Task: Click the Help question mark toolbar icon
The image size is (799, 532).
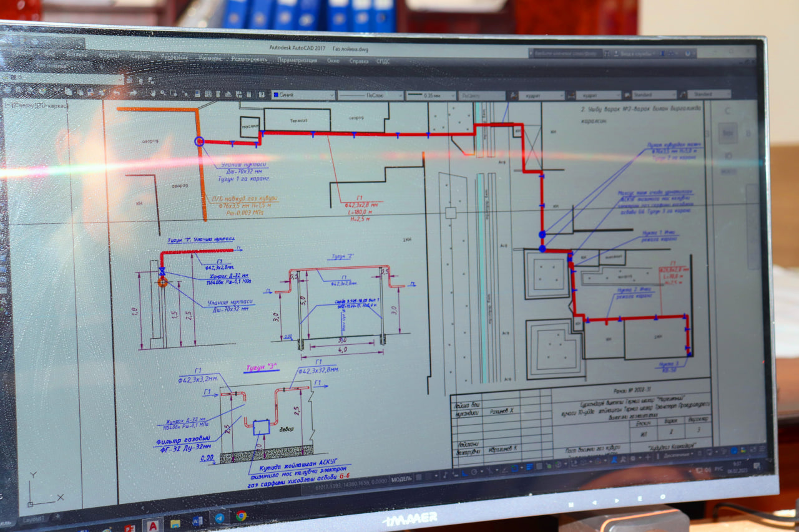Action: point(260,94)
